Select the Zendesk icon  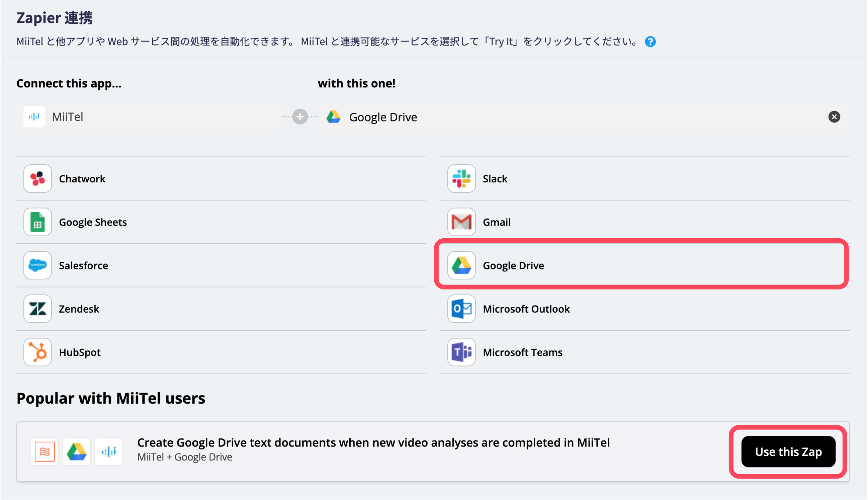37,309
